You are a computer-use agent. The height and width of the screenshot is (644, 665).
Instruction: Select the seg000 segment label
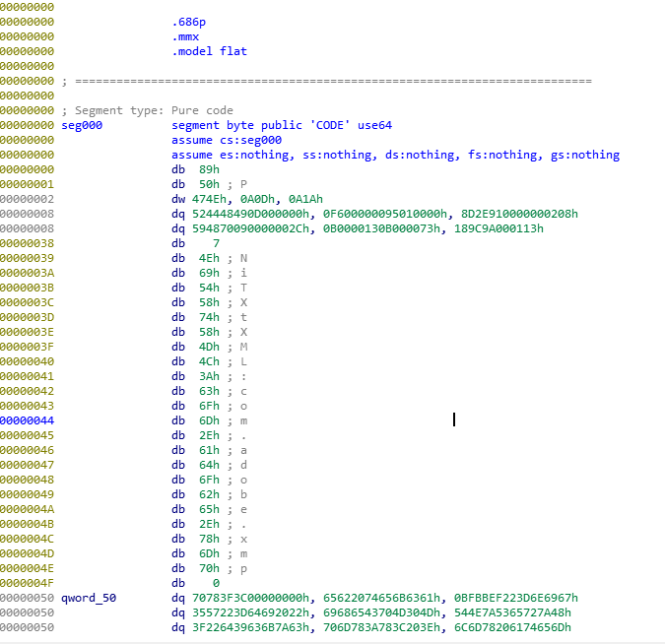(x=82, y=125)
